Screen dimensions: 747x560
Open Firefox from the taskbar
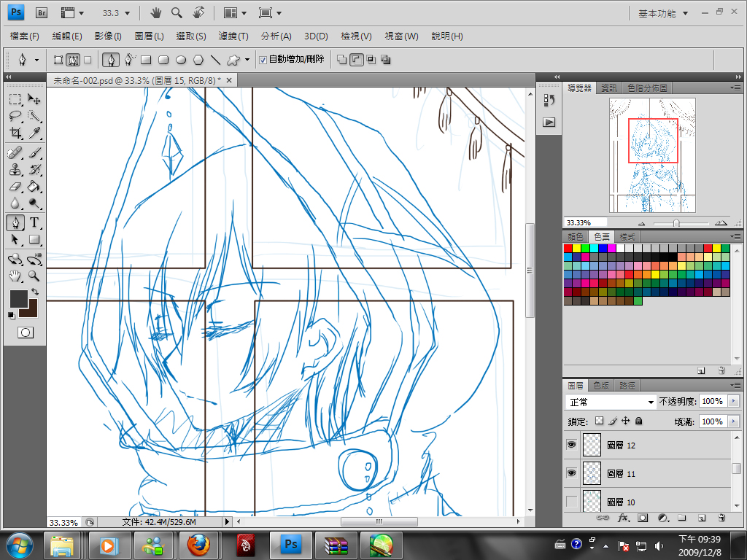click(198, 545)
